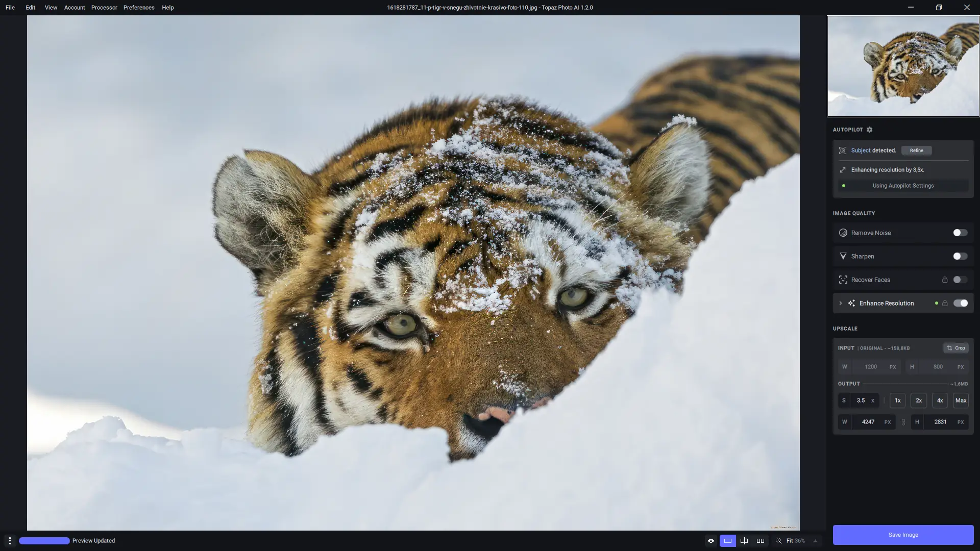Image resolution: width=980 pixels, height=551 pixels.
Task: Select the 4x upscale option
Action: click(x=939, y=400)
